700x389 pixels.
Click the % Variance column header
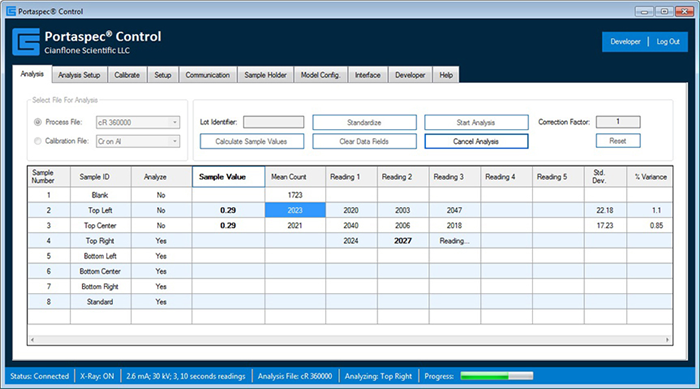pyautogui.click(x=650, y=177)
